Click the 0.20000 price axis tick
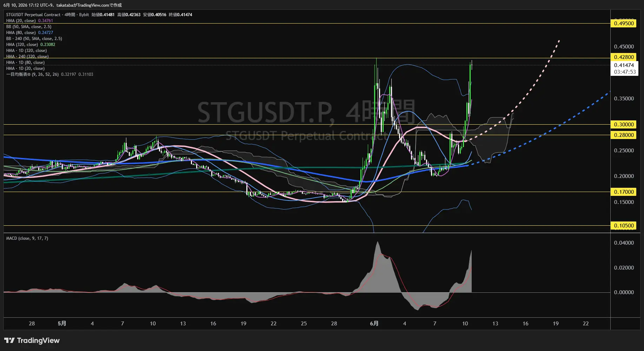Image resolution: width=644 pixels, height=351 pixels. [x=624, y=176]
